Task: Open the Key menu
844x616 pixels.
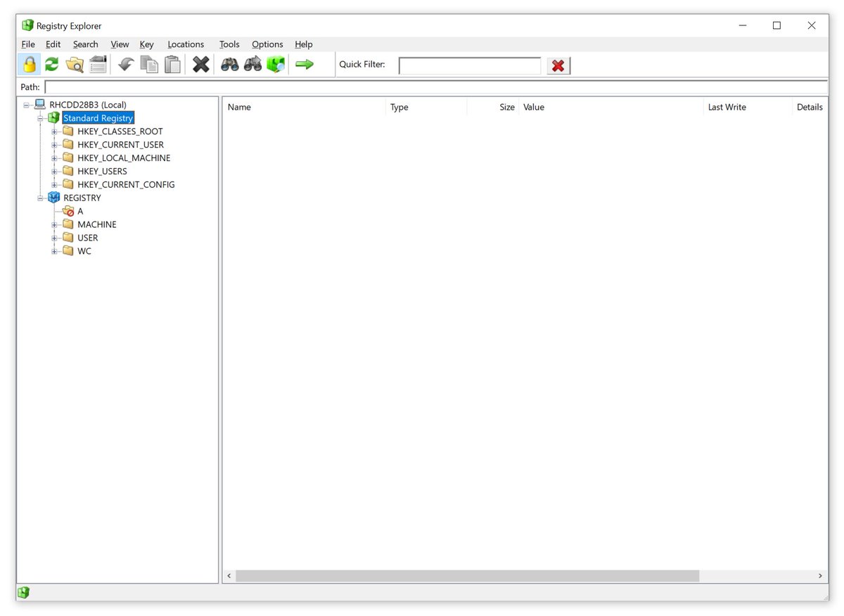Action: [x=146, y=44]
